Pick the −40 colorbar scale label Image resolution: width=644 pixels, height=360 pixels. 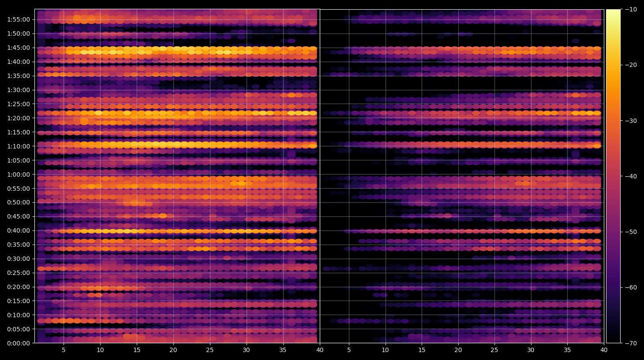(630, 176)
